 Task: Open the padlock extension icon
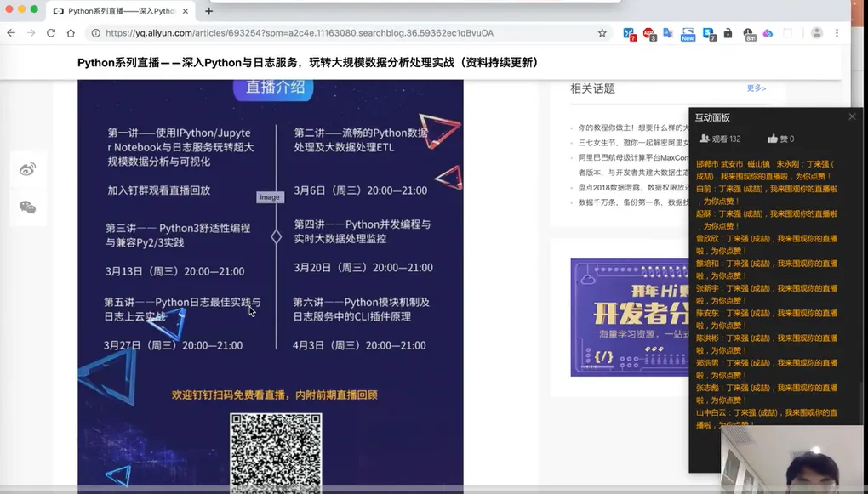tap(728, 33)
